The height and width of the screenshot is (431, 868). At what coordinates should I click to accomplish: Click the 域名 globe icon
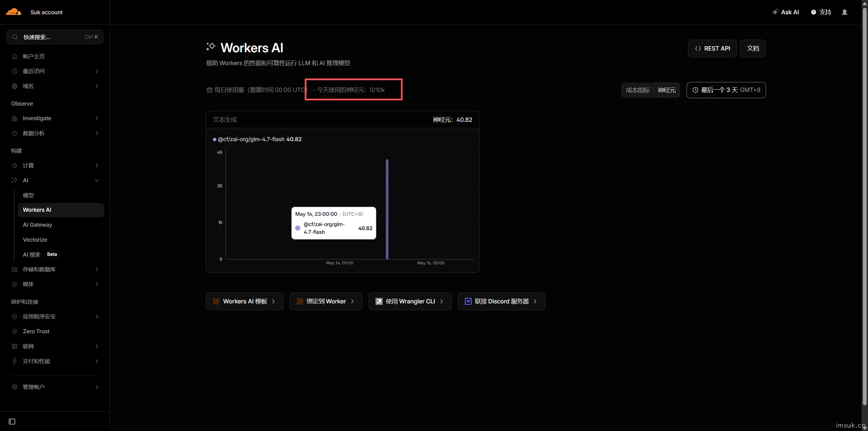(x=15, y=86)
